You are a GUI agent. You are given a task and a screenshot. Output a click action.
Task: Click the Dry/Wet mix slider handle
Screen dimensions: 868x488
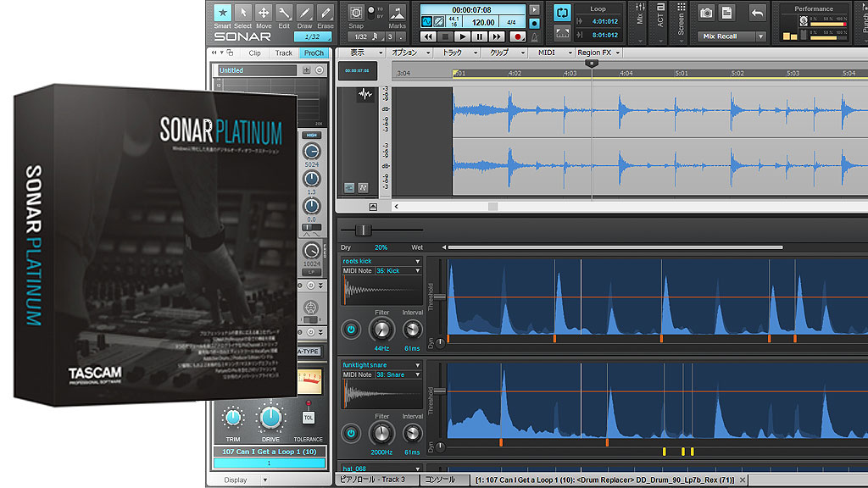coord(363,230)
